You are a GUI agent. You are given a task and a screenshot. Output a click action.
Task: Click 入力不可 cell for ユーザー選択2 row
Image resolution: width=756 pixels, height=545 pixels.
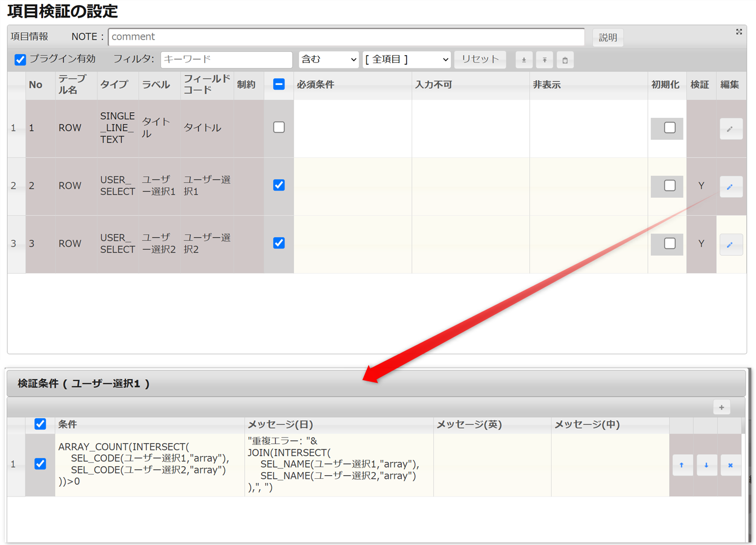[471, 244]
